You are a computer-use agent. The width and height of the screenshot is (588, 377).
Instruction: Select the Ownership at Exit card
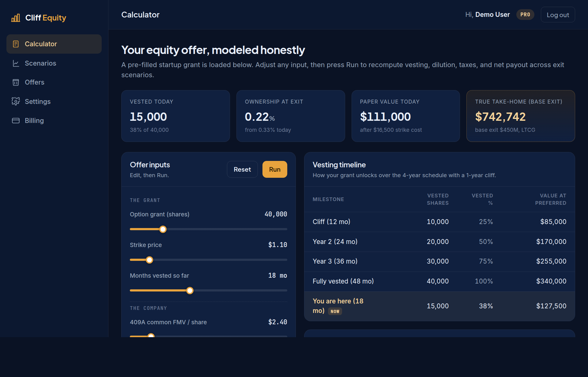(291, 116)
